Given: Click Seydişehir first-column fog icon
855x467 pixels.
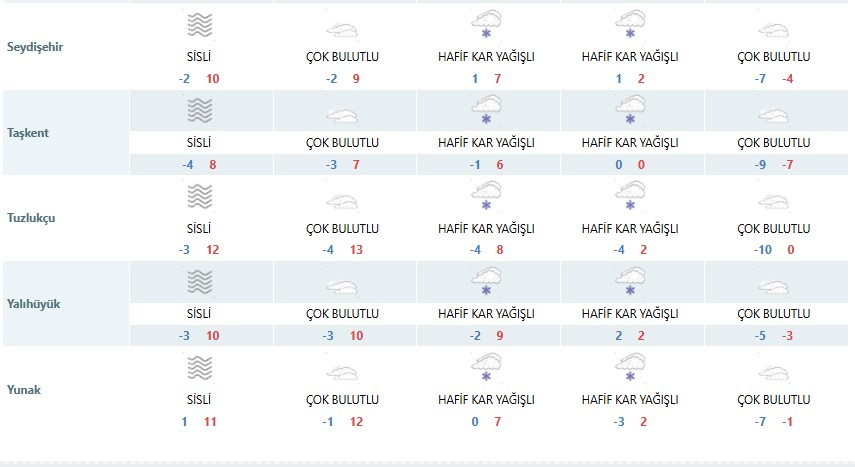Looking at the screenshot, I should pos(200,25).
